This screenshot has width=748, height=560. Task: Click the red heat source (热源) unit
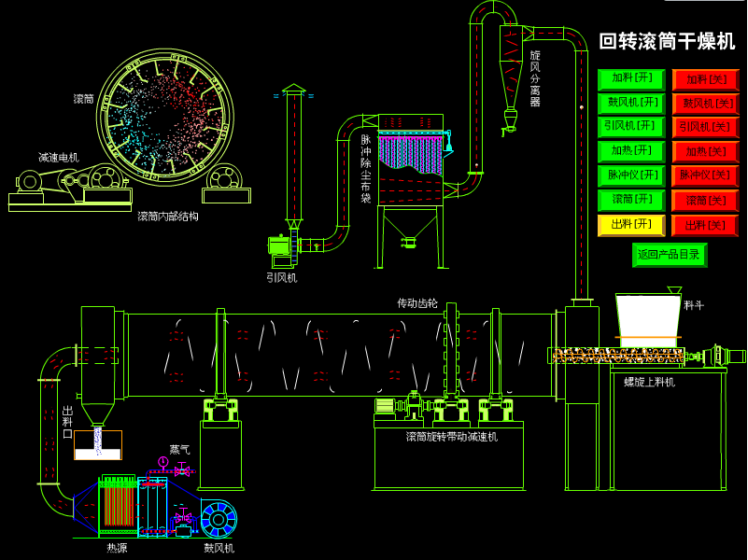[x=119, y=505]
